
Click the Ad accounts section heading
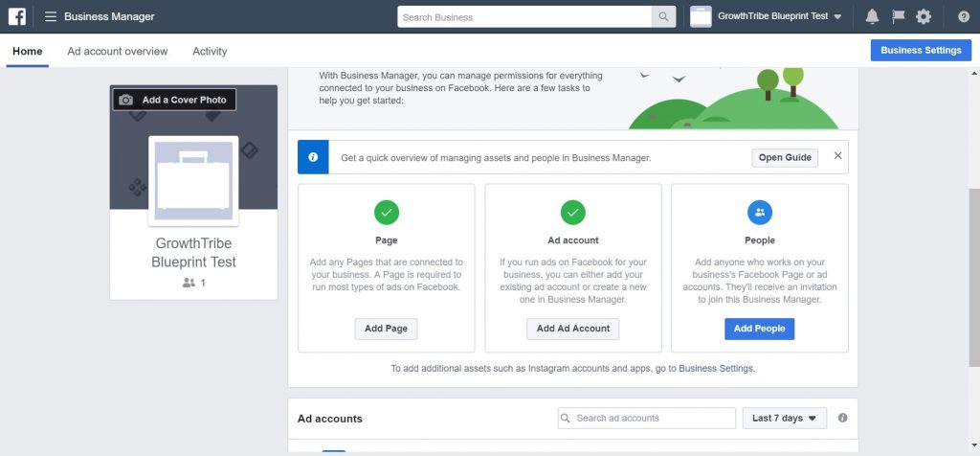click(x=330, y=419)
